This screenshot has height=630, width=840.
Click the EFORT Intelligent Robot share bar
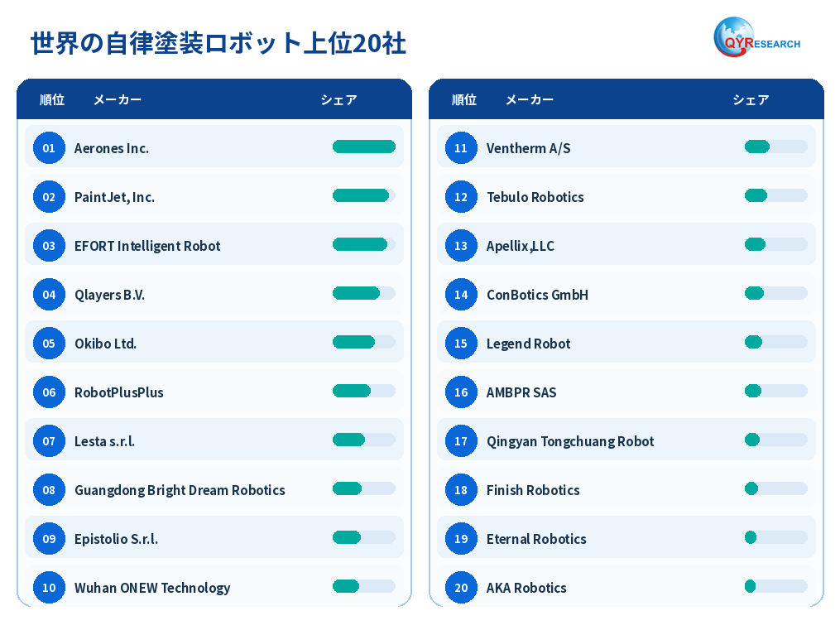pos(364,244)
